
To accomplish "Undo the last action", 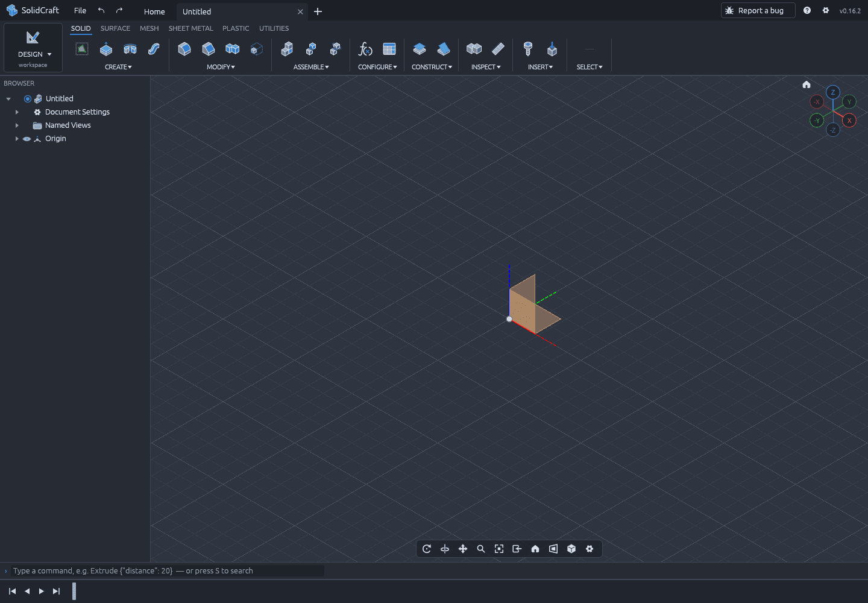I will [101, 10].
